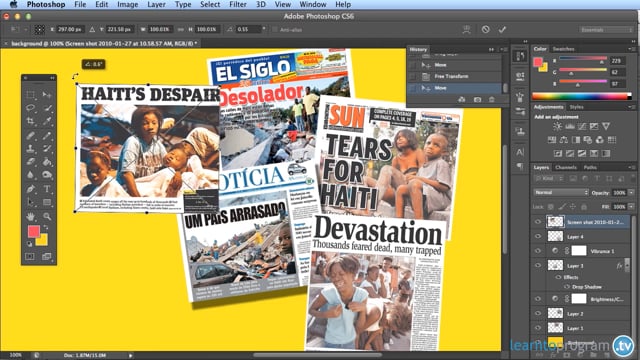Switch to the Channels tab

tap(566, 167)
